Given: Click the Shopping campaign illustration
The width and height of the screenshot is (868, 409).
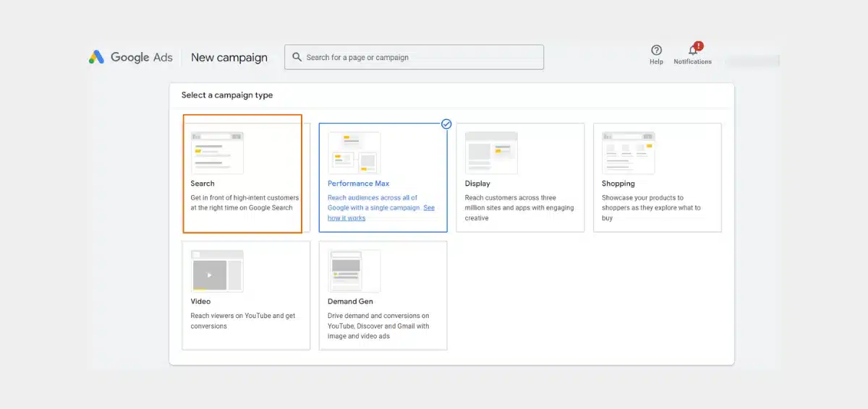Looking at the screenshot, I should pyautogui.click(x=628, y=152).
